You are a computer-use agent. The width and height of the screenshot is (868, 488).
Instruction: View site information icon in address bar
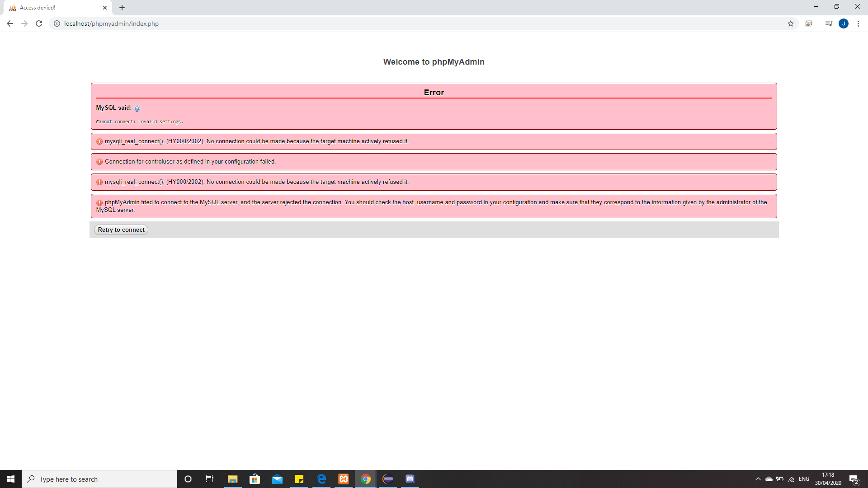57,23
